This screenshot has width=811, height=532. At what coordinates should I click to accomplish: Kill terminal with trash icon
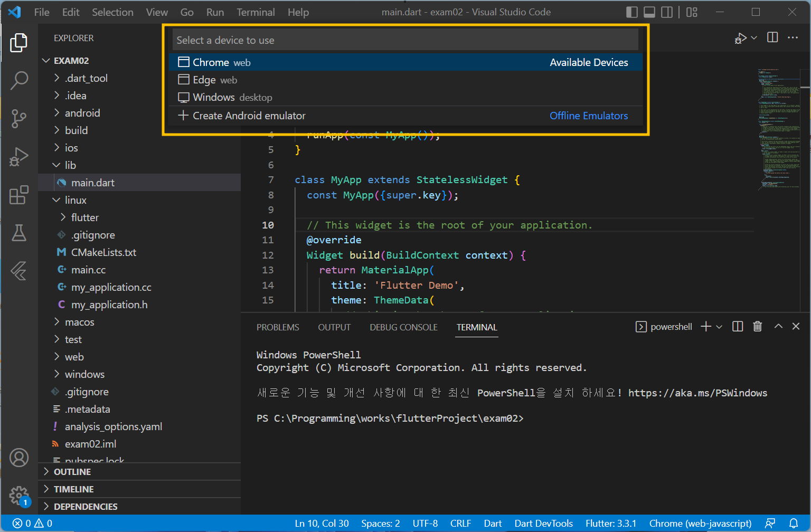[757, 327]
